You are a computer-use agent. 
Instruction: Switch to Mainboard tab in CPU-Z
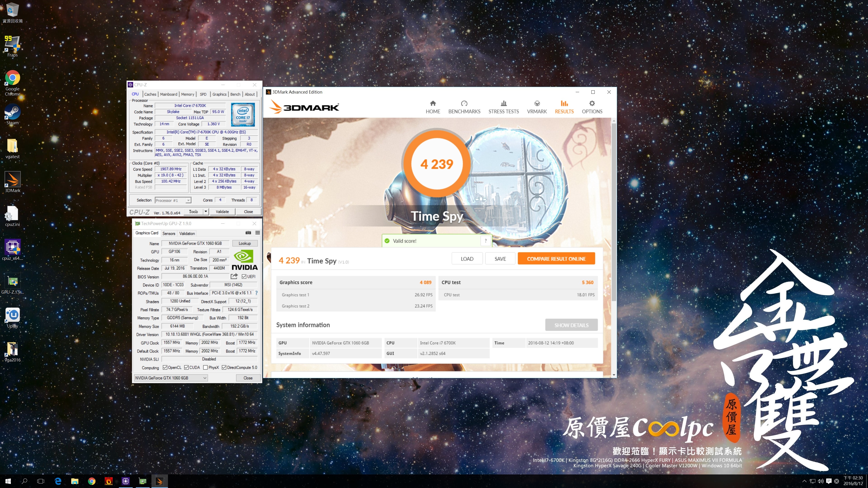pos(168,94)
